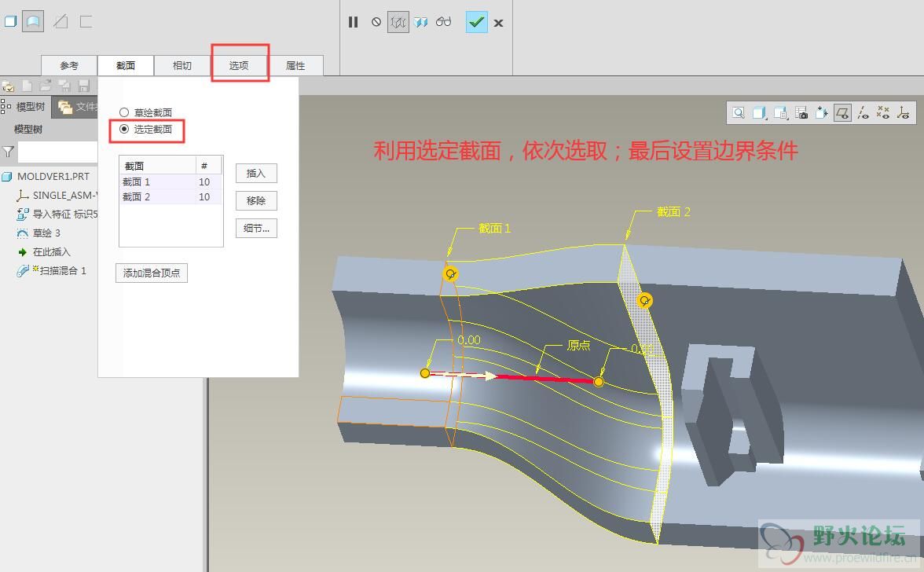Click the glasses verify preview icon
This screenshot has width=924, height=572.
[x=443, y=22]
